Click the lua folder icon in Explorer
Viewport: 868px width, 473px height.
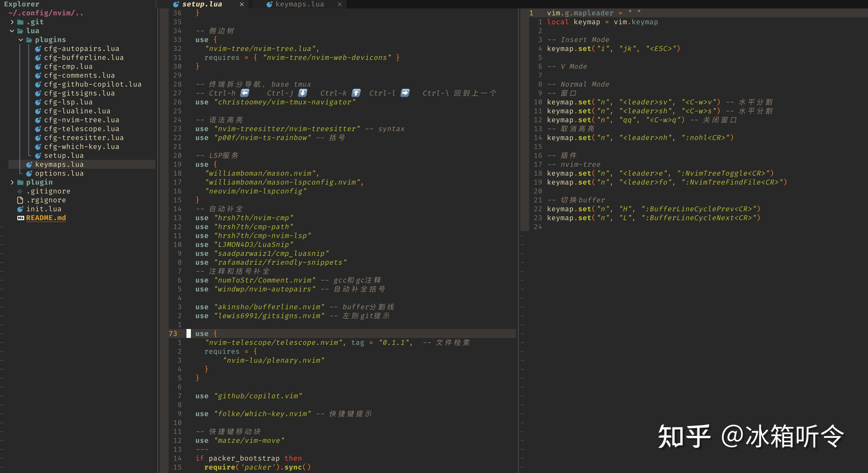21,31
